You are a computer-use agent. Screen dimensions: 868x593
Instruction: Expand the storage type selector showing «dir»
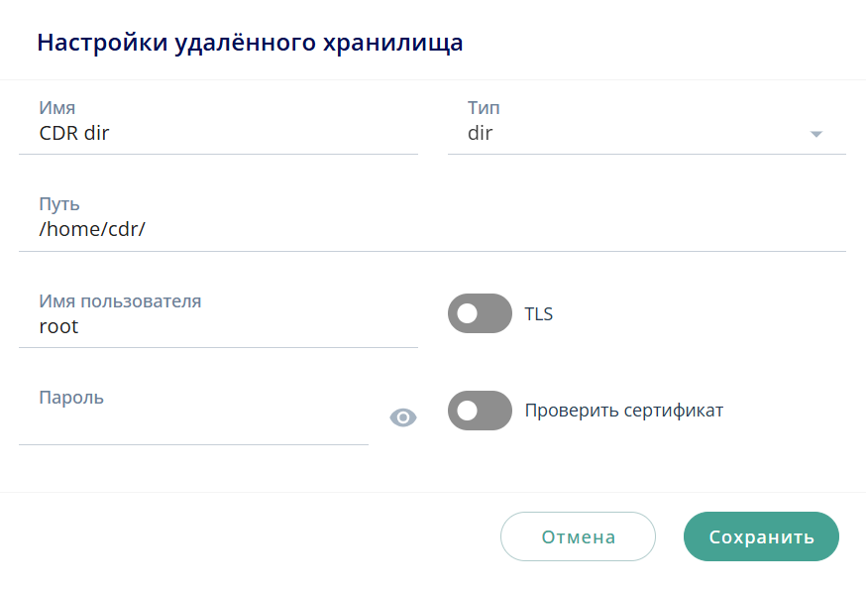point(644,132)
